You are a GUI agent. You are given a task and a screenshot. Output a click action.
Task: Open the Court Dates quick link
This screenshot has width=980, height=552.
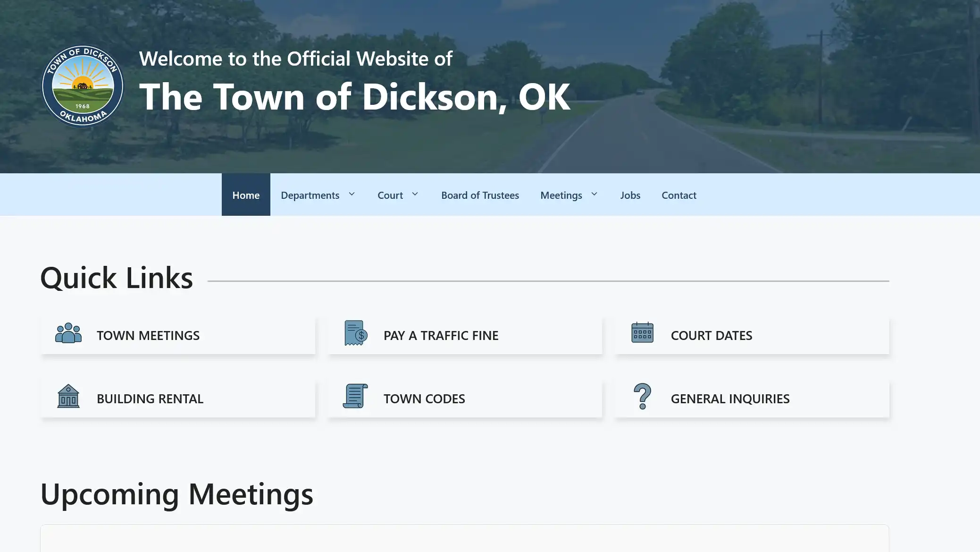(752, 335)
